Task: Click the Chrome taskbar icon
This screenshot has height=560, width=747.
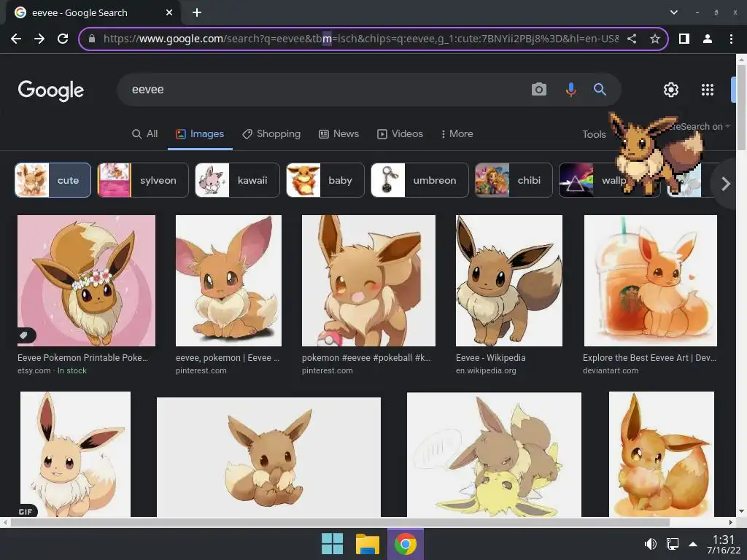Action: [406, 544]
